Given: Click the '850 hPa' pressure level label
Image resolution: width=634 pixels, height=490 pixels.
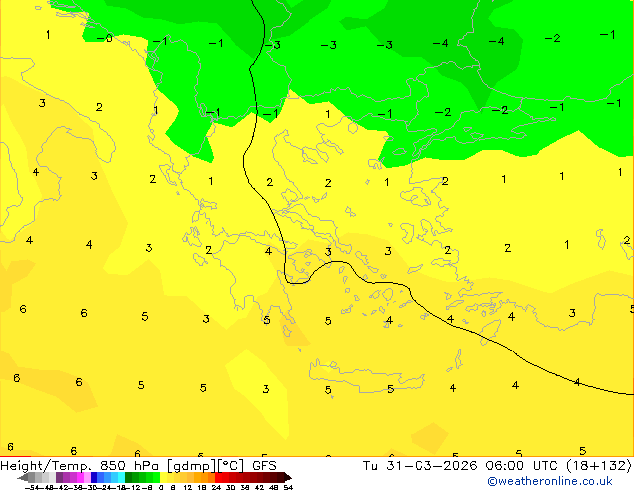Looking at the screenshot, I should pos(129,466).
